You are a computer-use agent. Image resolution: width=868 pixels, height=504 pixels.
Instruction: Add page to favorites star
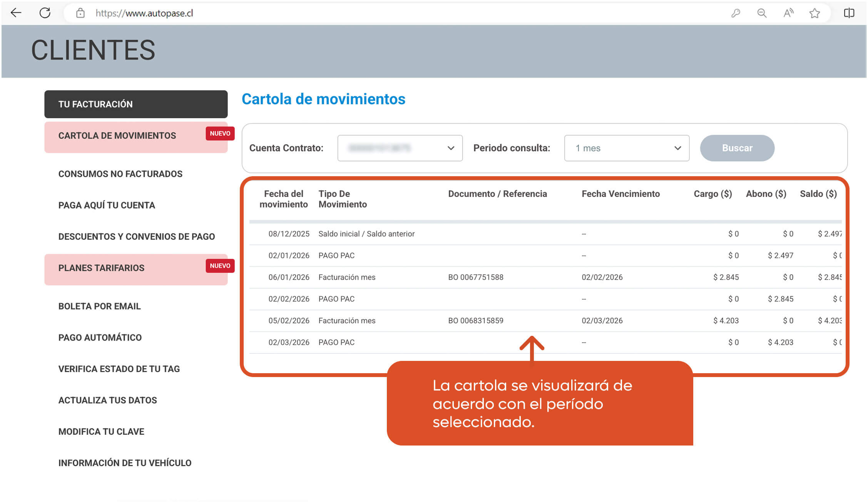814,13
